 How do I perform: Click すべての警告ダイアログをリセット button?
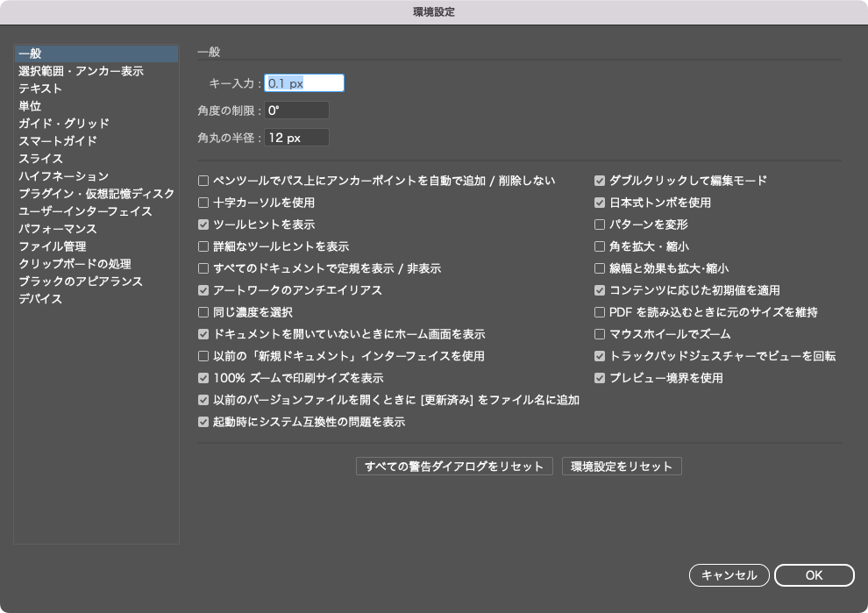click(x=454, y=467)
